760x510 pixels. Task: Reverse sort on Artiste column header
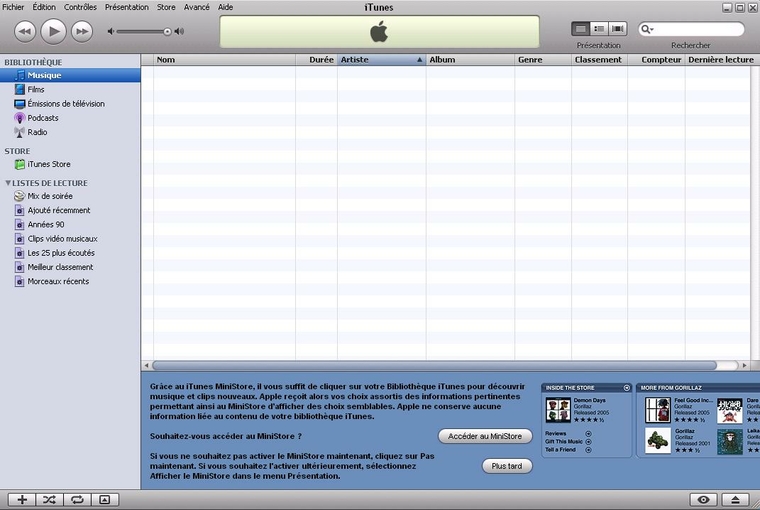(381, 60)
